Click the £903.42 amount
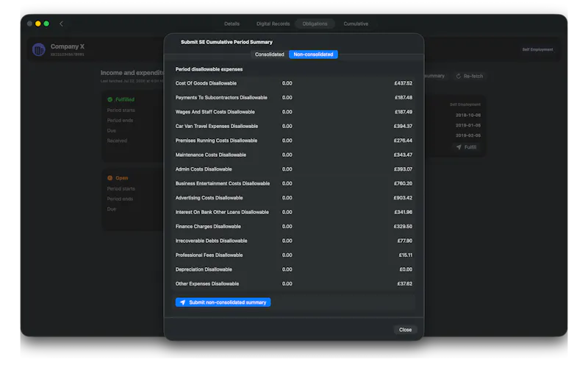 (x=403, y=198)
